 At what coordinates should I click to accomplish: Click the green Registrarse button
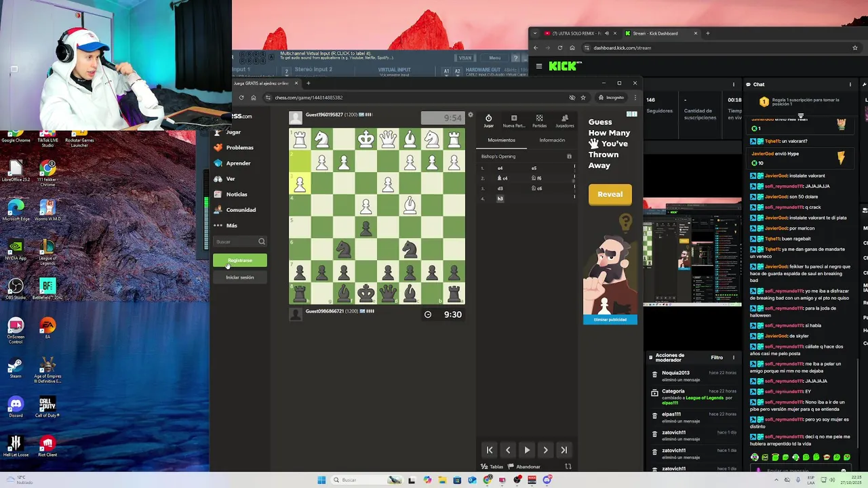239,260
